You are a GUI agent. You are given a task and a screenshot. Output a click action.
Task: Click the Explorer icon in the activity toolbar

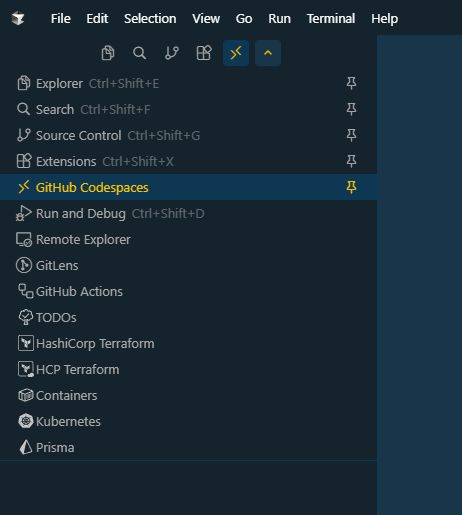point(108,53)
